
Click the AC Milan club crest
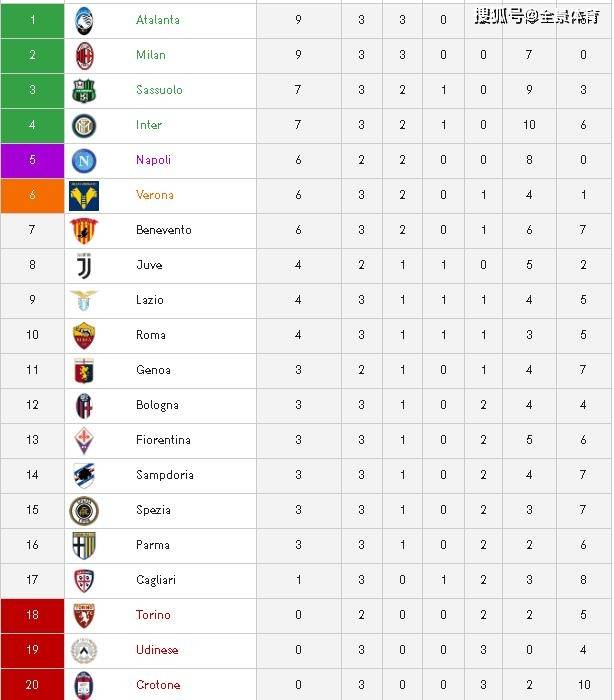pyautogui.click(x=84, y=55)
